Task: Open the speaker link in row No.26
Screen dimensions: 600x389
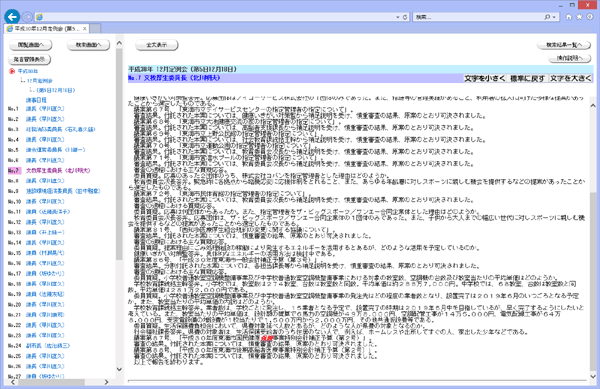Action: pyautogui.click(x=45, y=366)
